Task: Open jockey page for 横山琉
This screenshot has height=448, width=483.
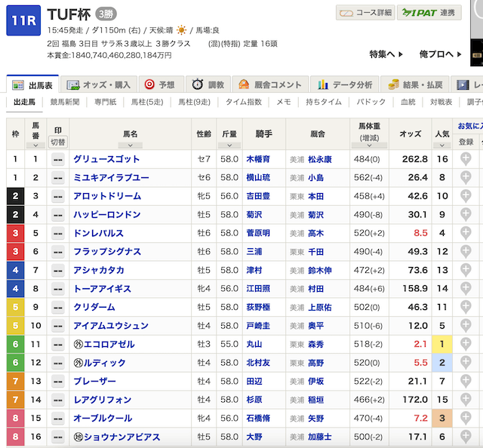Action: 258,178
